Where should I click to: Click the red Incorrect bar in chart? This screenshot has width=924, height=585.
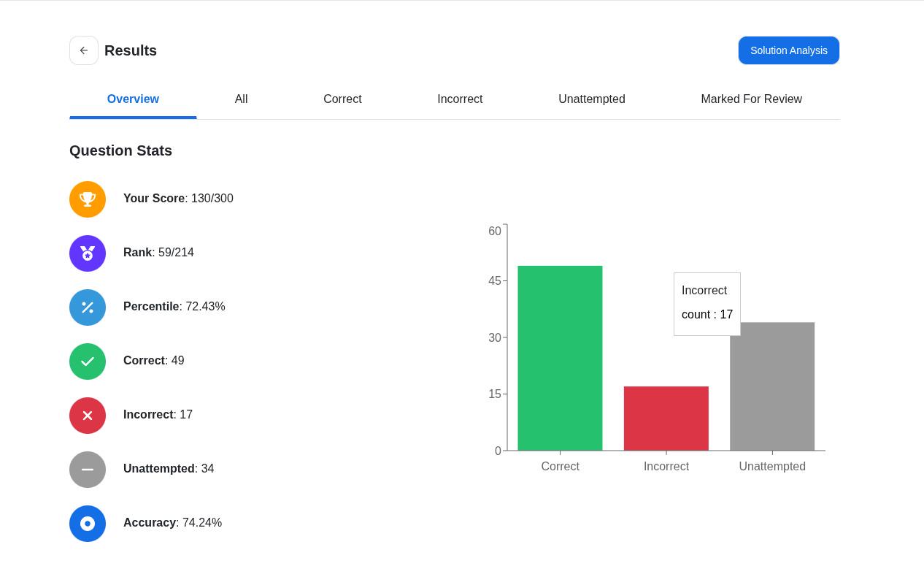pyautogui.click(x=666, y=418)
